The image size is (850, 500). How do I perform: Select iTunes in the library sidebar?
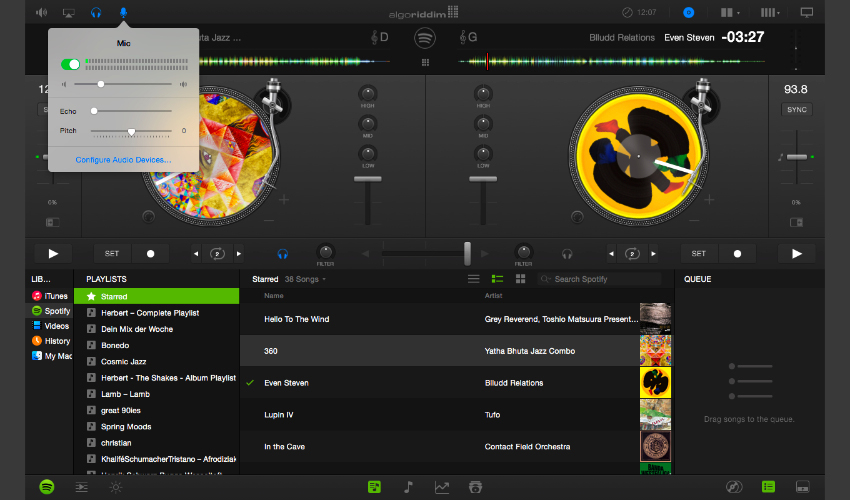click(x=51, y=296)
